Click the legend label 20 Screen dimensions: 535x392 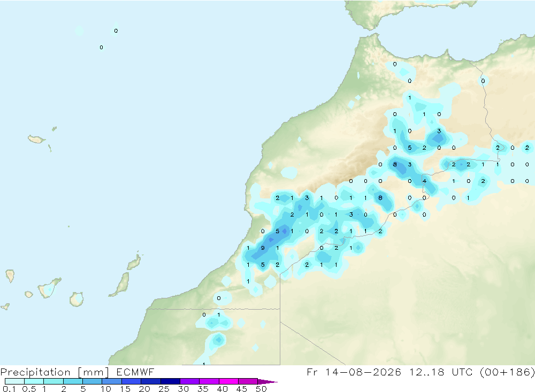[144, 389]
